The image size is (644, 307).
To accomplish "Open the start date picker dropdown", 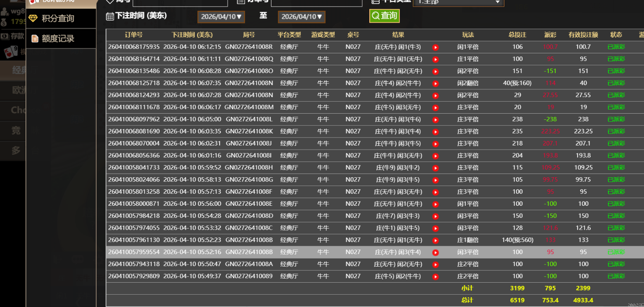I will pyautogui.click(x=221, y=17).
